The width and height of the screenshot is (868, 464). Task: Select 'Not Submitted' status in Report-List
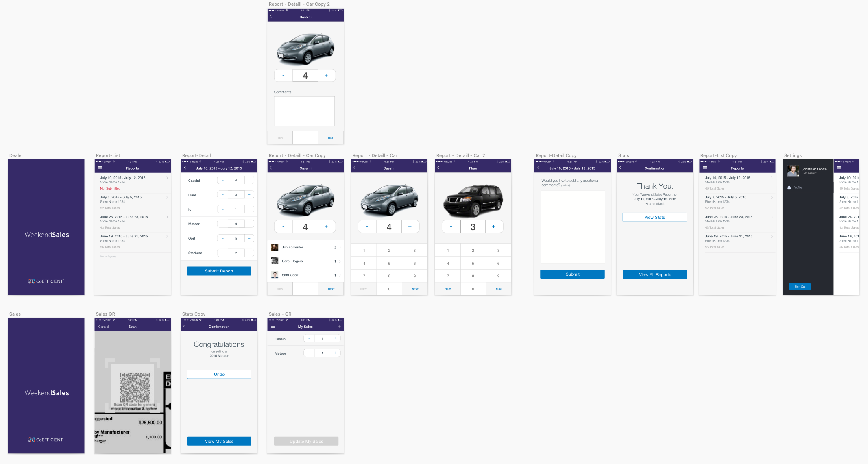pos(110,188)
